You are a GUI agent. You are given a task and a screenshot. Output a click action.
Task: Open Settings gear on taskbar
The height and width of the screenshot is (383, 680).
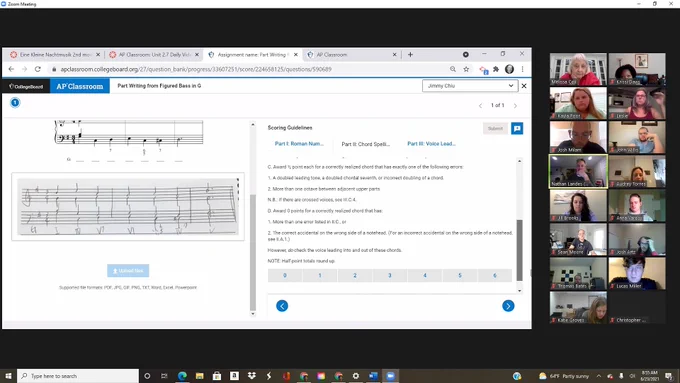(356, 376)
